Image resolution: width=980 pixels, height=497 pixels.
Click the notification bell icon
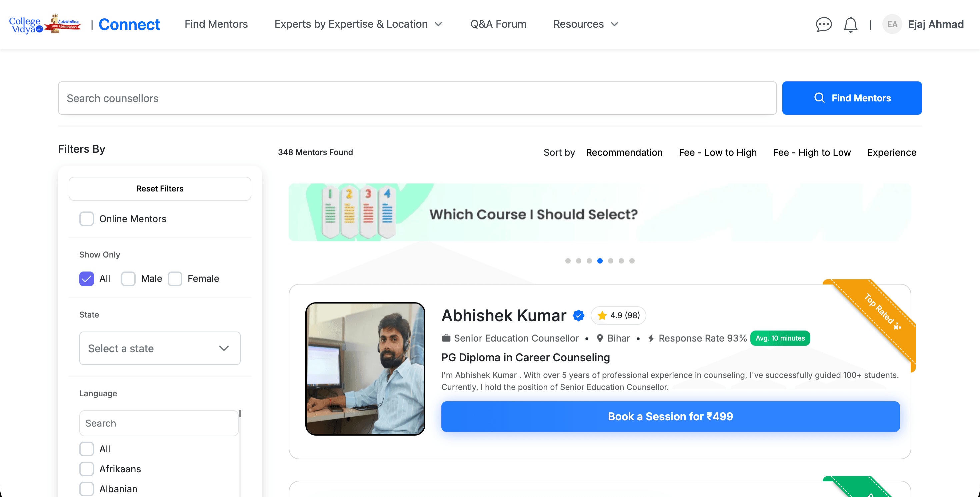tap(850, 25)
